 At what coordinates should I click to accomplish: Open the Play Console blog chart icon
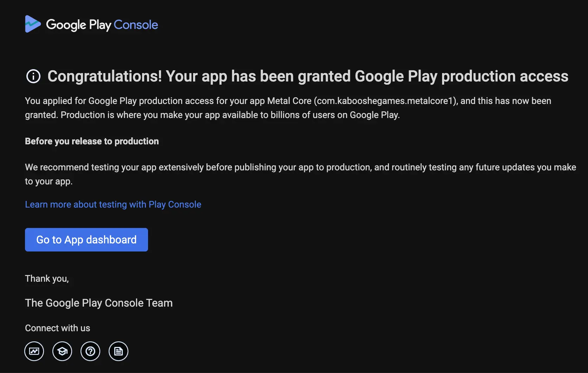pos(34,351)
